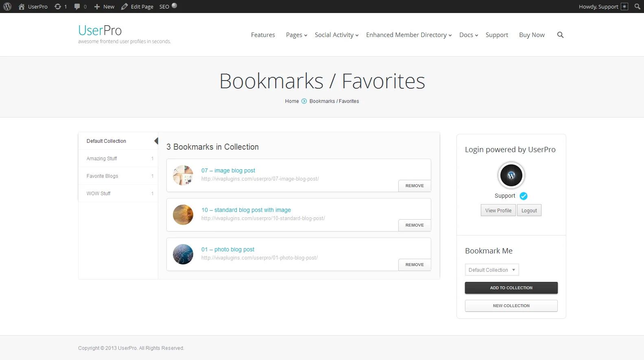The image size is (644, 360).
Task: Click the thumbnail for 01 photo blog post
Action: pos(183,254)
